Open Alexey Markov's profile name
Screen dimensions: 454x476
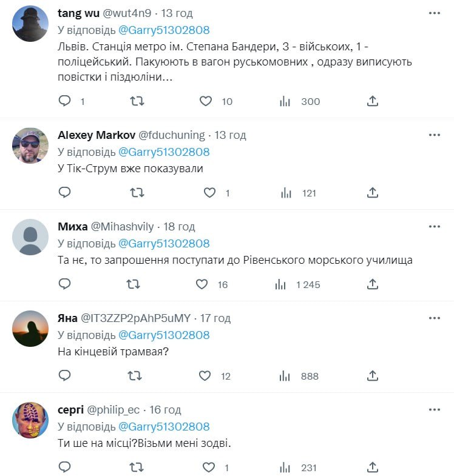97,135
